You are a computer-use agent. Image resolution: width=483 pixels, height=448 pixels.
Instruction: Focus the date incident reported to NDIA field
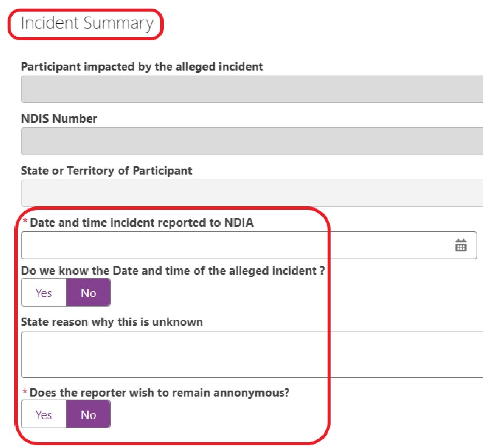pos(249,245)
